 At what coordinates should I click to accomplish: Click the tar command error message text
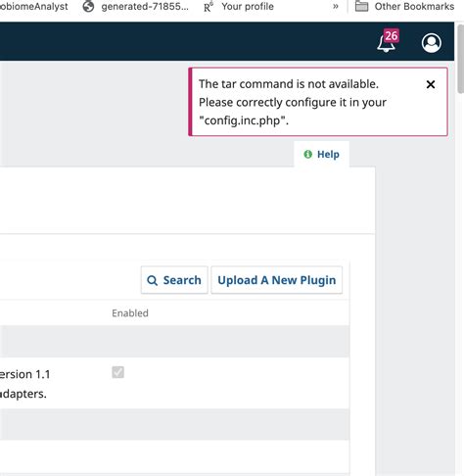pos(293,102)
